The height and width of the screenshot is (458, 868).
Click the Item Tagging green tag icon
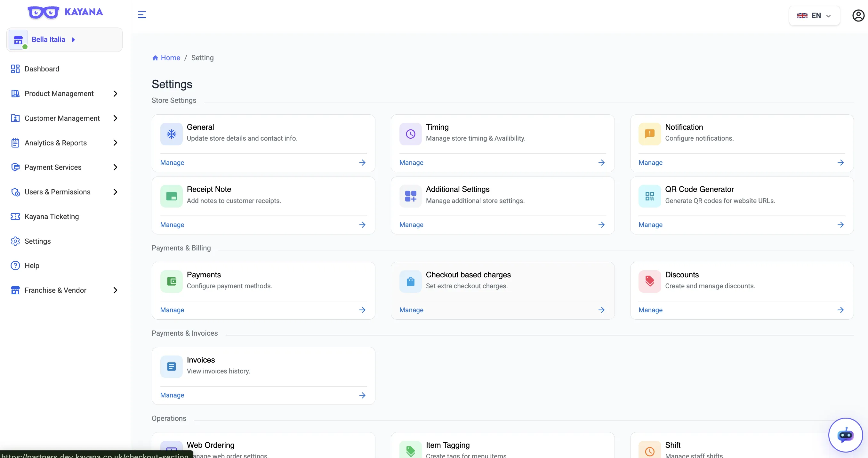point(410,449)
